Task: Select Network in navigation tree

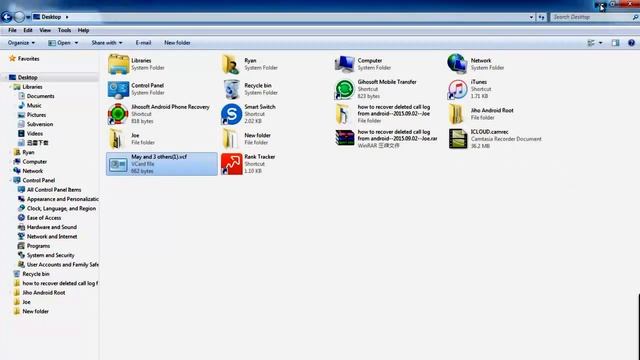Action: point(33,171)
